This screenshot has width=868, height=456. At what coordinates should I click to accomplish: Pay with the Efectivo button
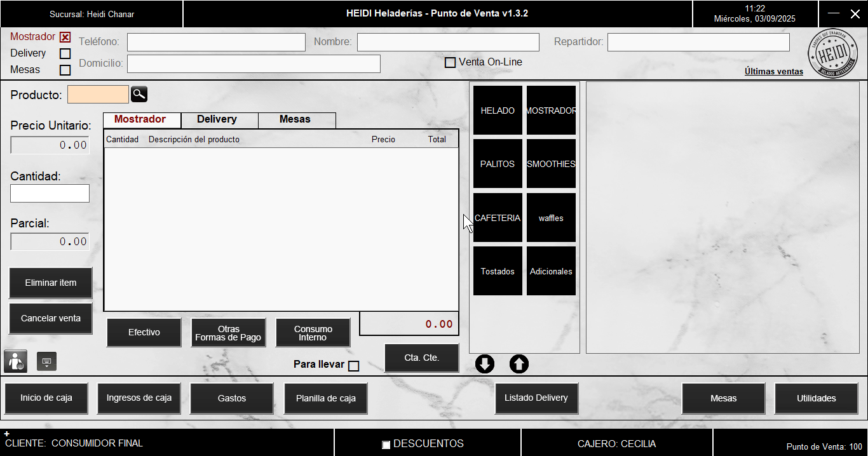tap(144, 333)
